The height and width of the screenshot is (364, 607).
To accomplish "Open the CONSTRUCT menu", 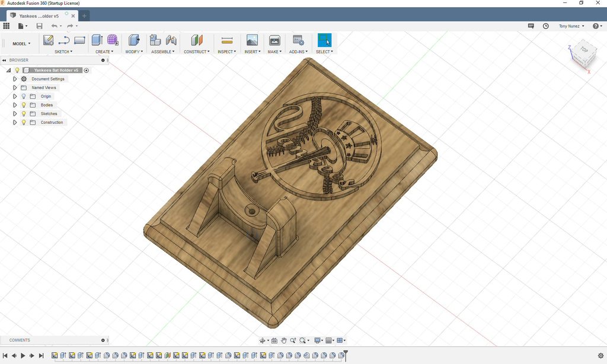I will [196, 52].
